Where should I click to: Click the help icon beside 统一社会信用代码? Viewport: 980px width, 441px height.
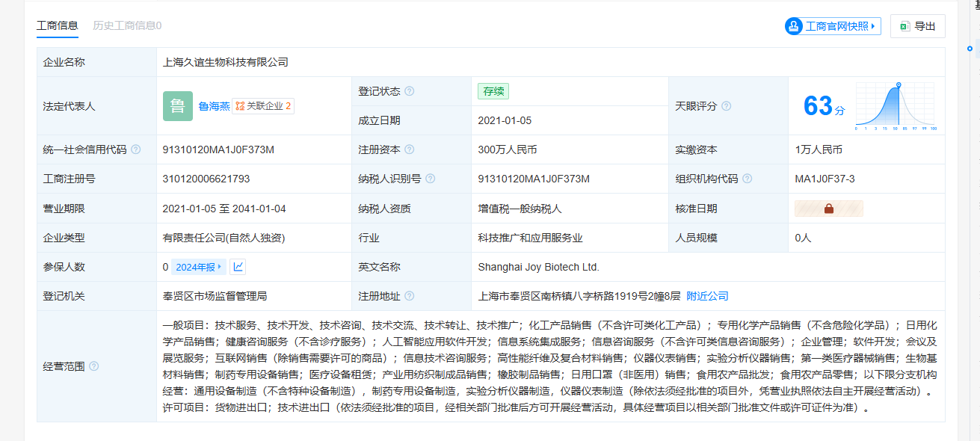(x=135, y=149)
